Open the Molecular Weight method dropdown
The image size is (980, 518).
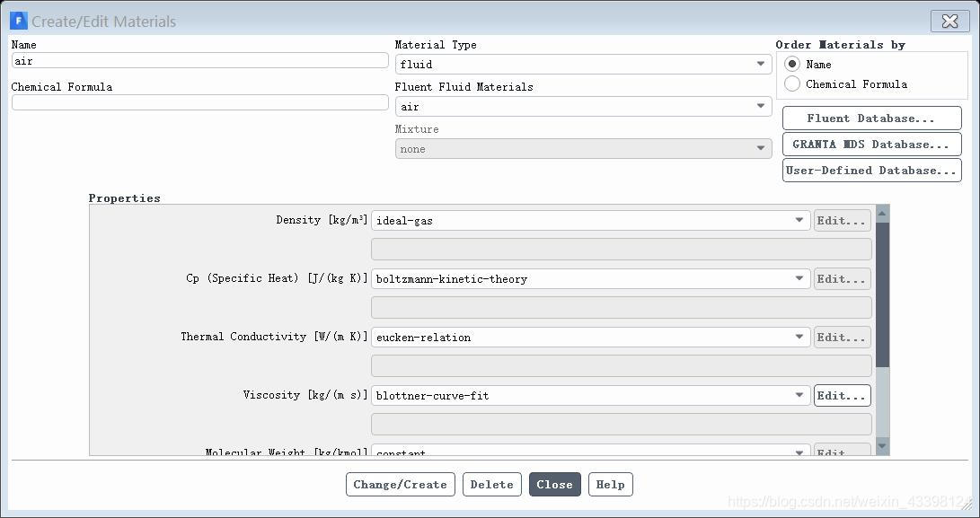point(591,450)
